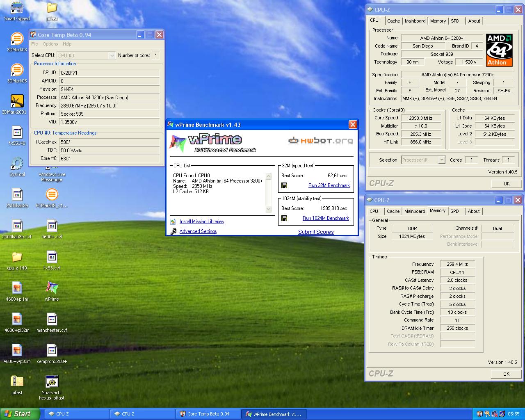Click Install Missing Libraries link

point(201,221)
